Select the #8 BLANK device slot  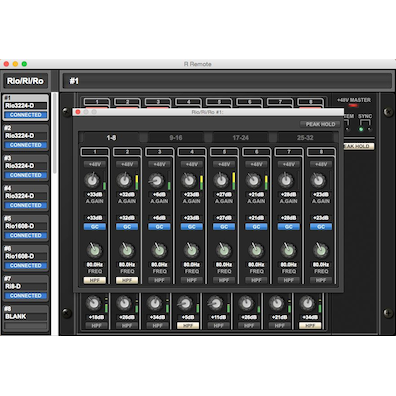(x=25, y=318)
